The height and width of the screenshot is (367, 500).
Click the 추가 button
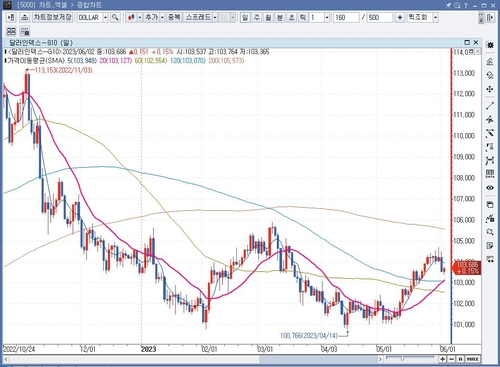pyautogui.click(x=151, y=17)
